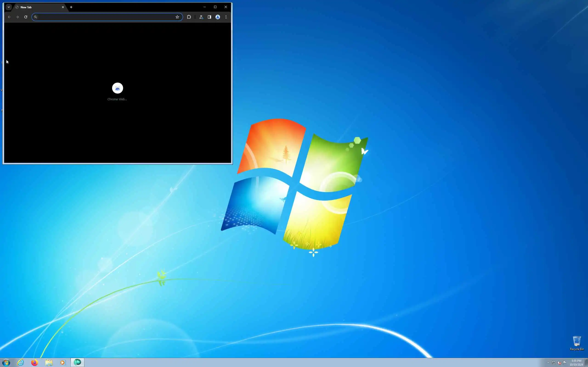588x367 pixels.
Task: Reload the page with refresh icon
Action: [x=25, y=17]
